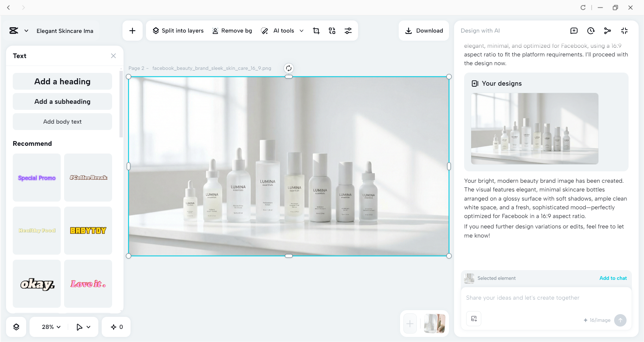Viewport: 644px width, 342px height.
Task: Share the design via share icon
Action: [x=607, y=31]
